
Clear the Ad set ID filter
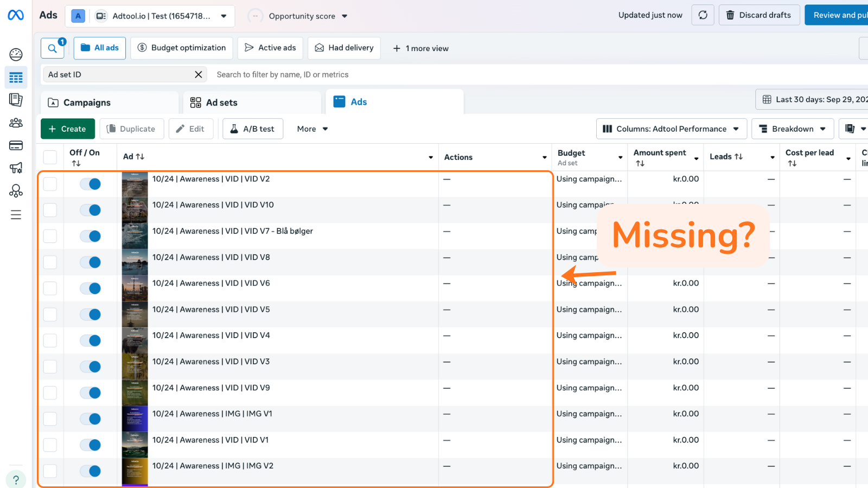tap(199, 74)
